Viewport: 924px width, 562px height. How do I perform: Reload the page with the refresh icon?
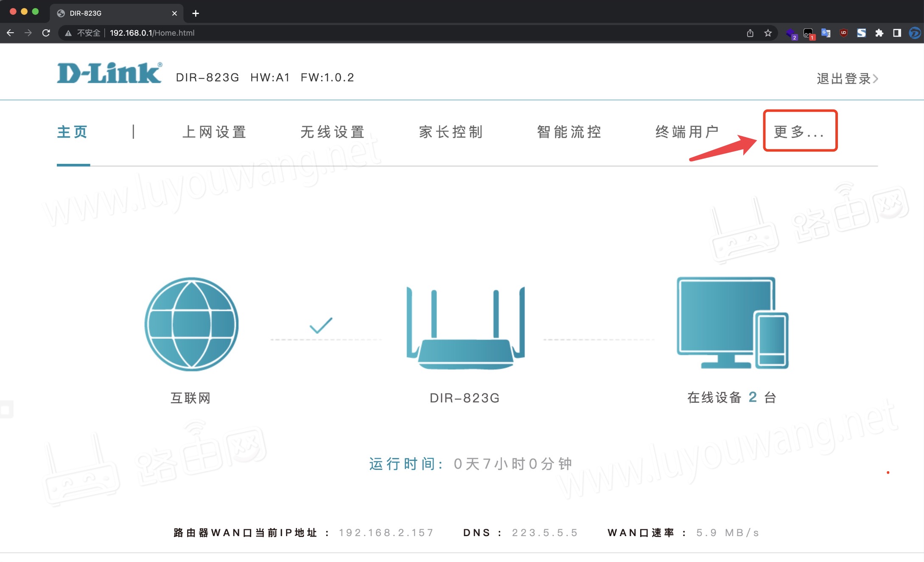[46, 33]
